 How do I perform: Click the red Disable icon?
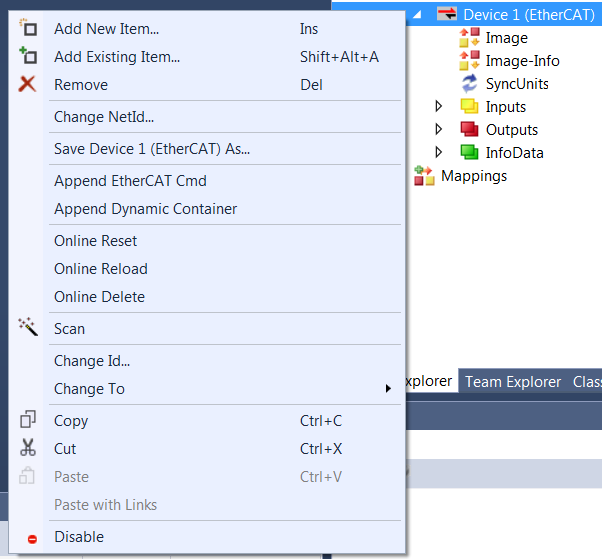[32, 539]
